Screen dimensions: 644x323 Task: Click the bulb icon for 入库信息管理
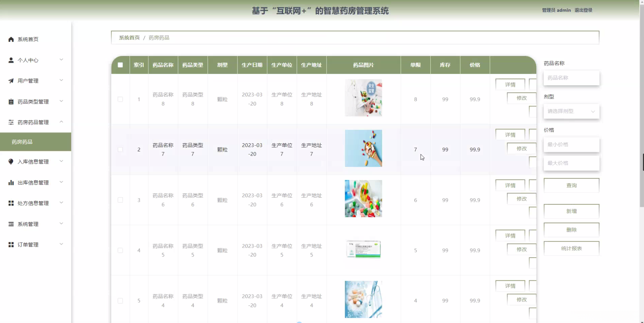[11, 162]
